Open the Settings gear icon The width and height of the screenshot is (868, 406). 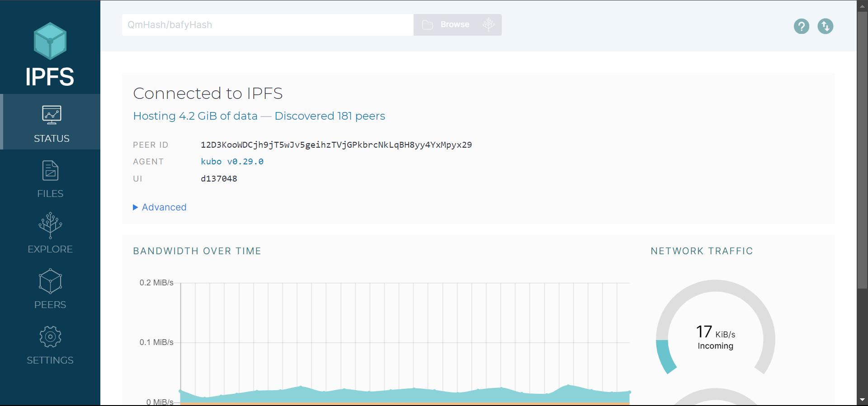pyautogui.click(x=50, y=337)
